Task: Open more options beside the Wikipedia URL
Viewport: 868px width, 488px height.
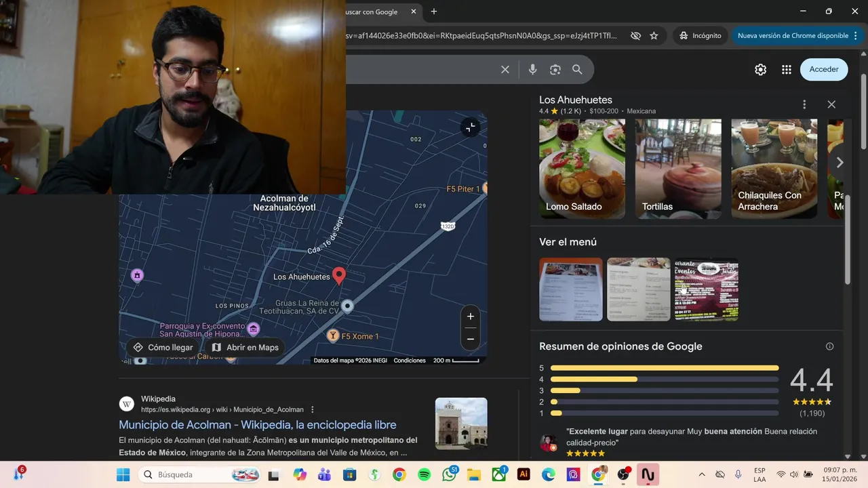Action: click(313, 409)
